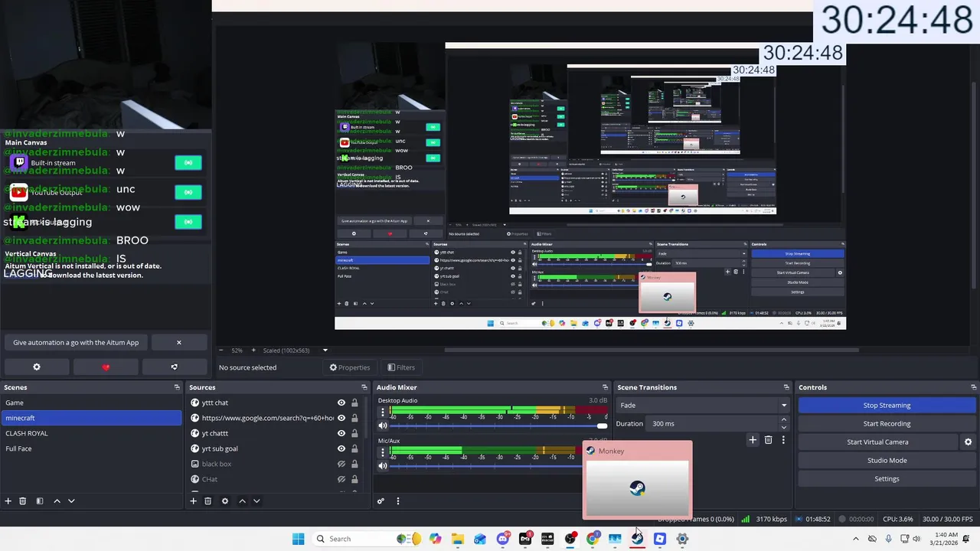This screenshot has width=980, height=551.
Task: Mute Desktop Audio speaker icon
Action: point(383,425)
